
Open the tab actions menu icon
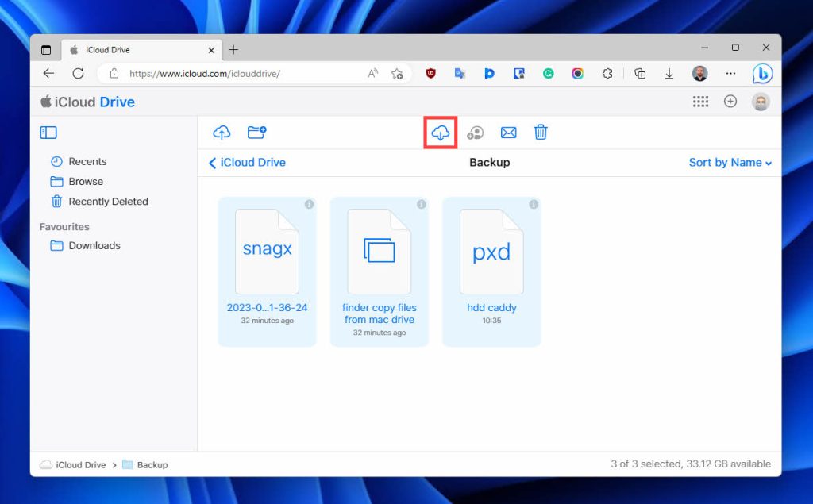[46, 50]
